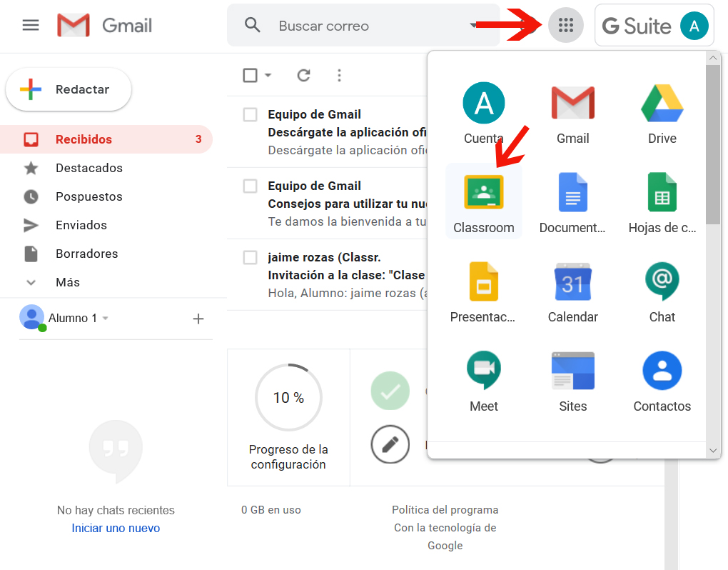The height and width of the screenshot is (570, 728).
Task: Open Presentaciones app
Action: pos(484,291)
